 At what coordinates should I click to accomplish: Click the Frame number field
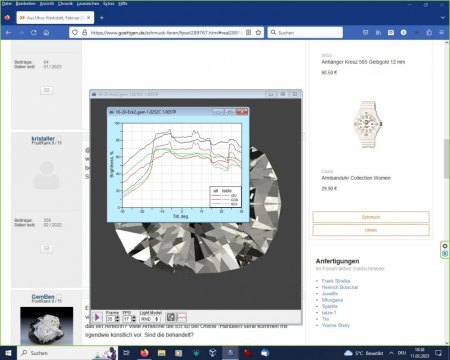[x=110, y=319]
